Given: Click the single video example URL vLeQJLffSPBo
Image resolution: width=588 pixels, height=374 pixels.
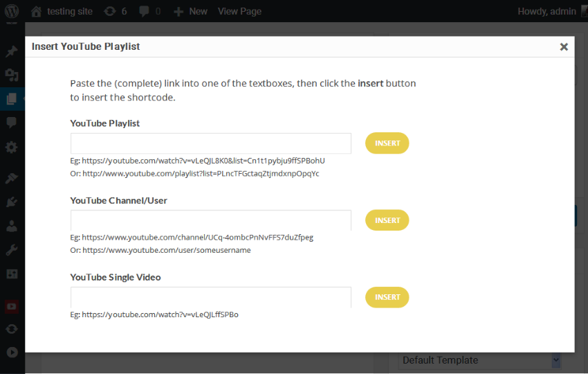Looking at the screenshot, I should point(160,314).
